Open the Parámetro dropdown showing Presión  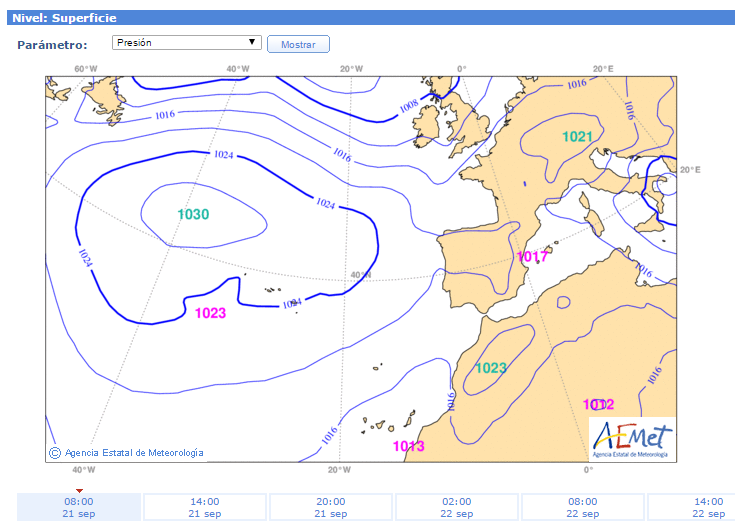click(185, 43)
